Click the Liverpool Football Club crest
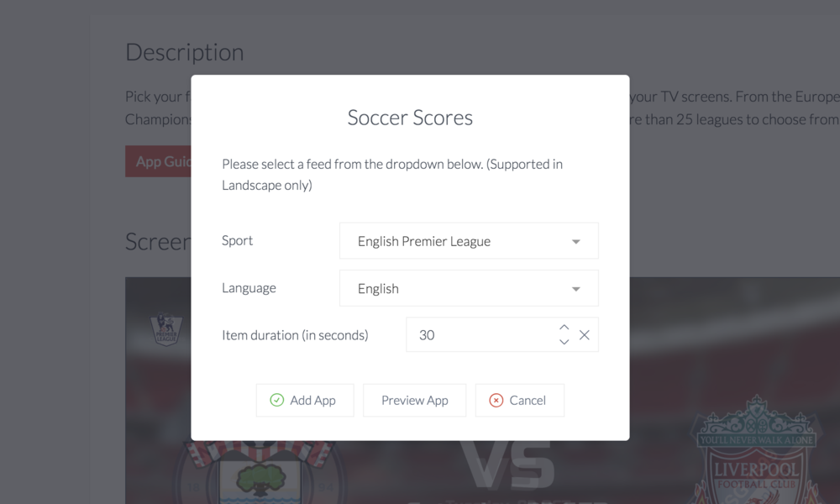 (x=756, y=450)
